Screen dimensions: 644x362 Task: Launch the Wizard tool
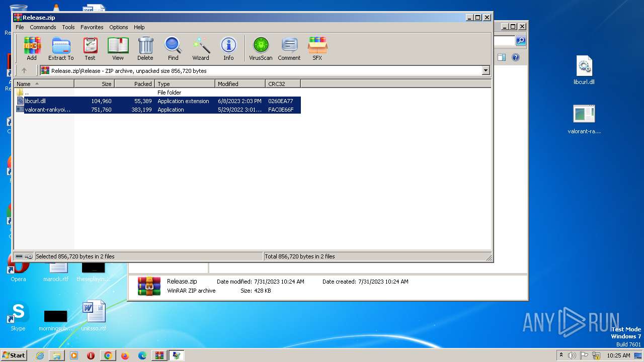(x=201, y=49)
